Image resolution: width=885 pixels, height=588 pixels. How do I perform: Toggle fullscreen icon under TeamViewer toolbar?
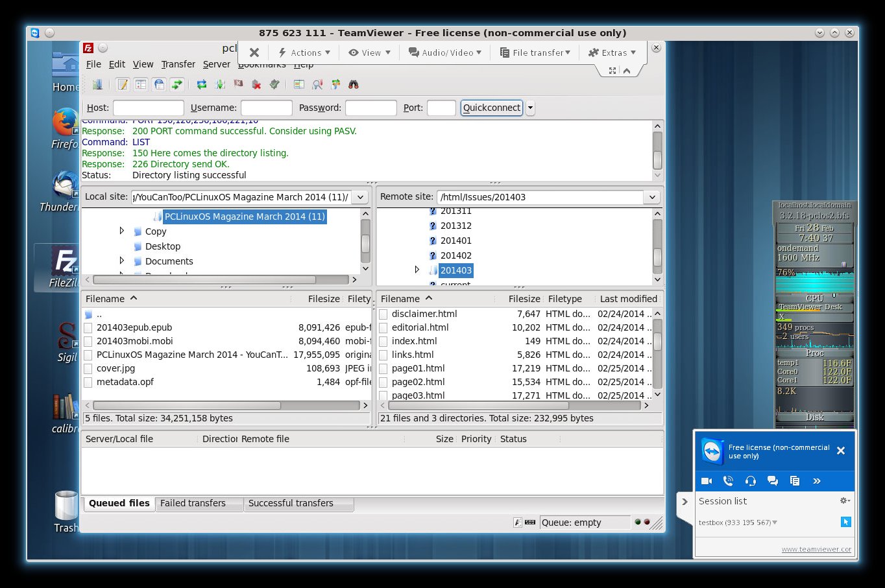pos(612,71)
